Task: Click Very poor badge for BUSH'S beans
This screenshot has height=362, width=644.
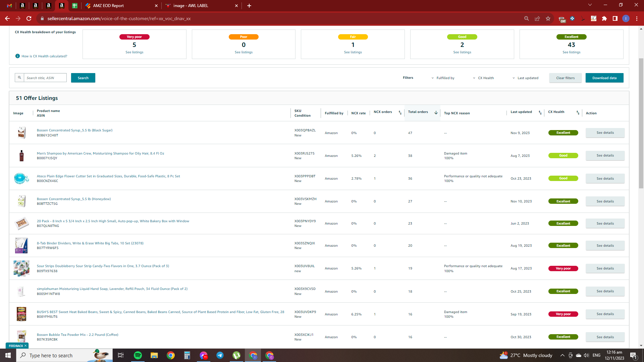Action: pyautogui.click(x=563, y=314)
